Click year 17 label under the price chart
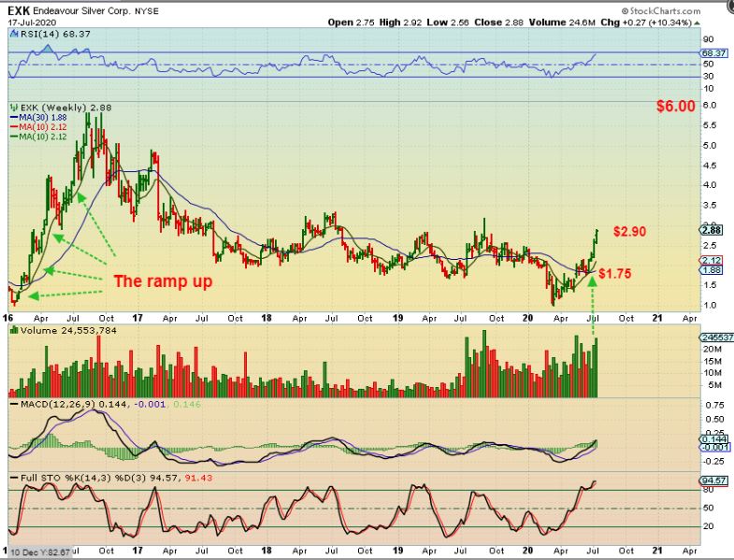The image size is (734, 560). click(x=137, y=319)
